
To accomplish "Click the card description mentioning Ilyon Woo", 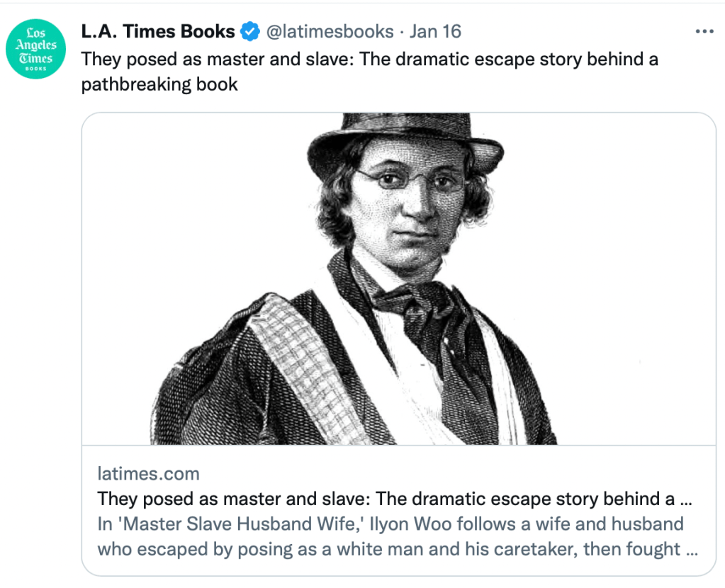I will (x=390, y=524).
